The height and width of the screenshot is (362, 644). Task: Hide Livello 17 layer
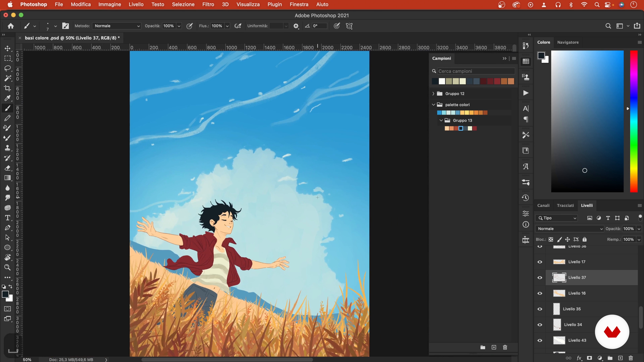pos(540,262)
